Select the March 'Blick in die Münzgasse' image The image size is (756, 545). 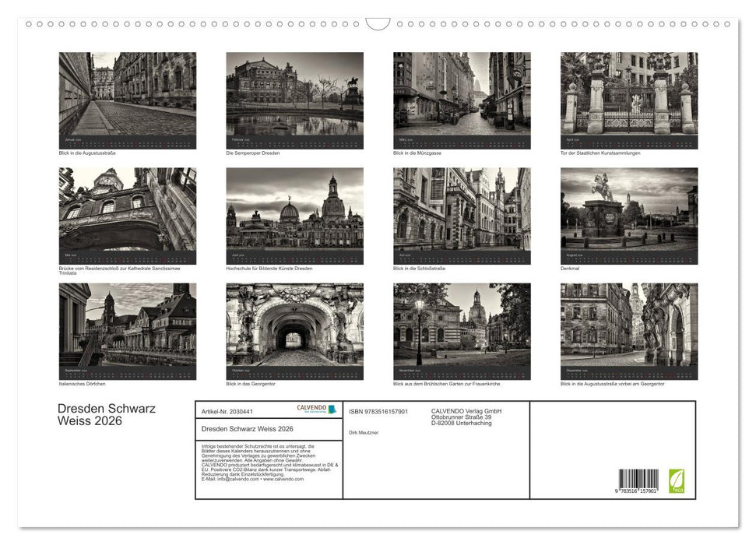tap(460, 100)
